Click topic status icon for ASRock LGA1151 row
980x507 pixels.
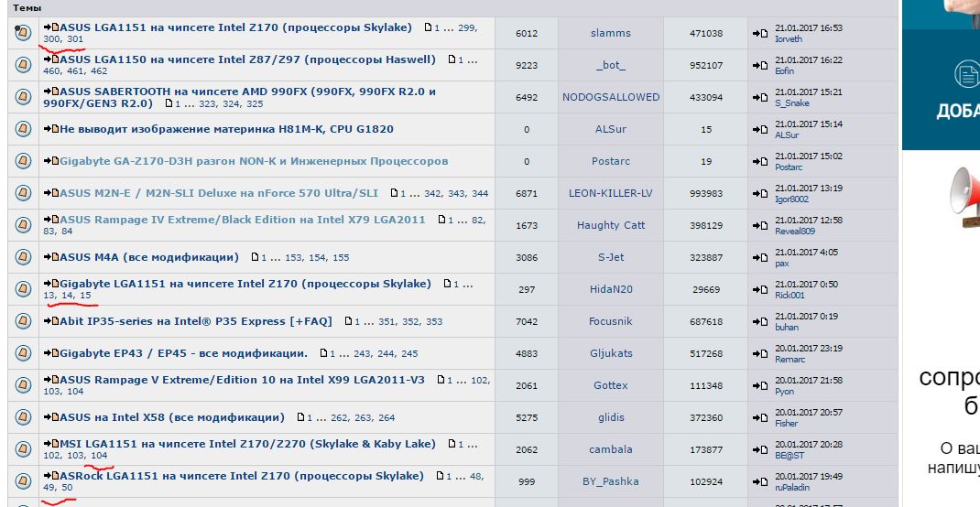[x=23, y=481]
